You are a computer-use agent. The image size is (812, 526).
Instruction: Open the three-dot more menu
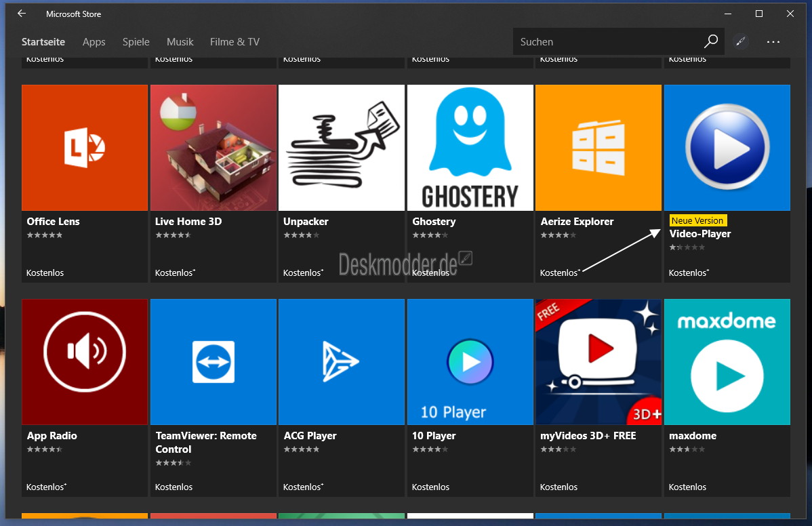[x=773, y=42]
